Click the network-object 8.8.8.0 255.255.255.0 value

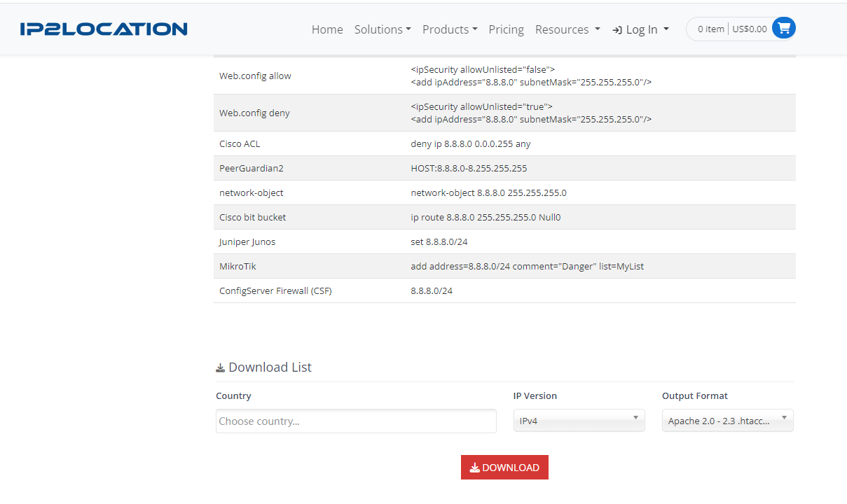(489, 193)
